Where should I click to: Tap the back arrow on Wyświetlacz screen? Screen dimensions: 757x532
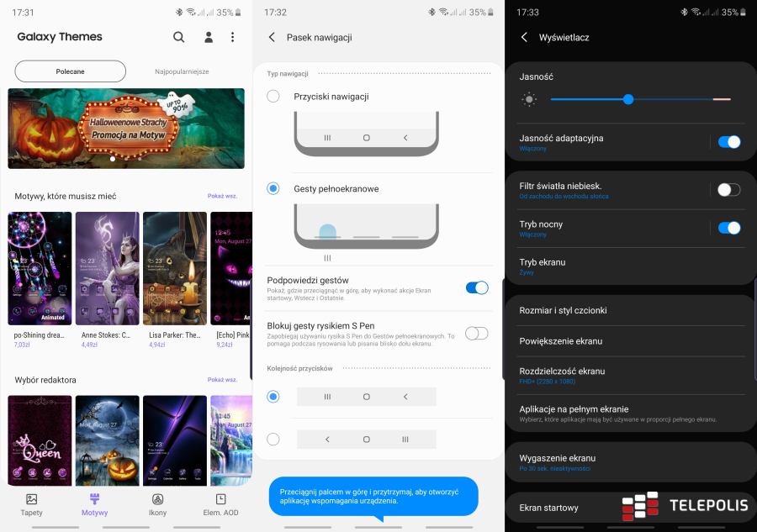(x=524, y=37)
